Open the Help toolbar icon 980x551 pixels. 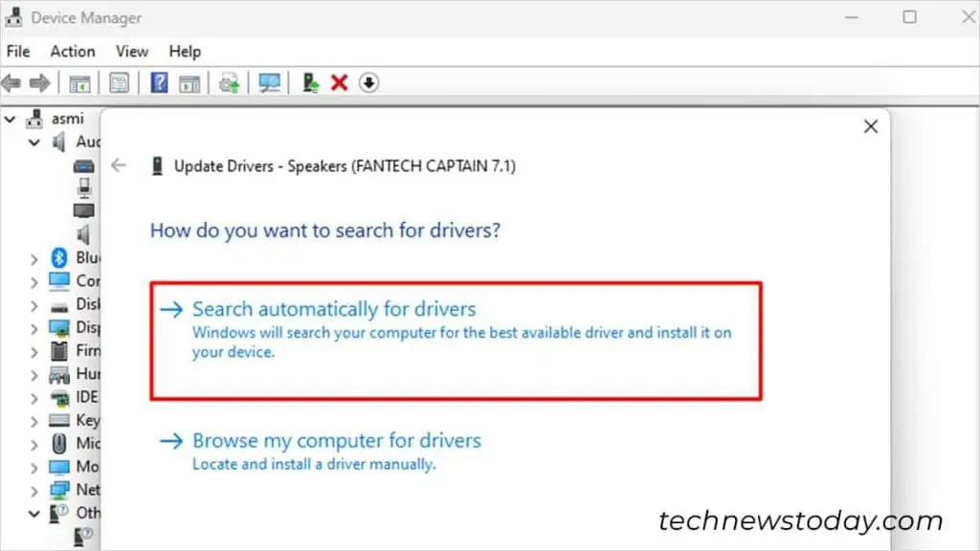[x=157, y=83]
